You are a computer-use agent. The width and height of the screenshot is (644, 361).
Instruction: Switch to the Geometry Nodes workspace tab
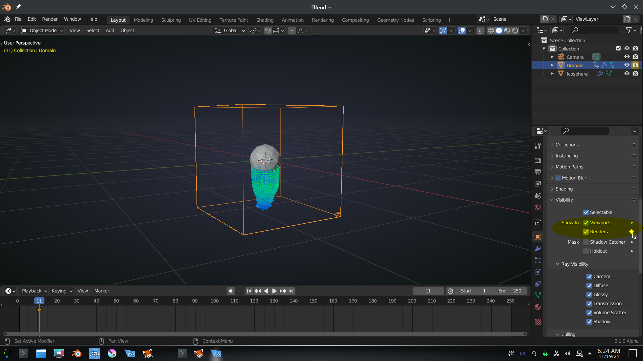(x=395, y=20)
